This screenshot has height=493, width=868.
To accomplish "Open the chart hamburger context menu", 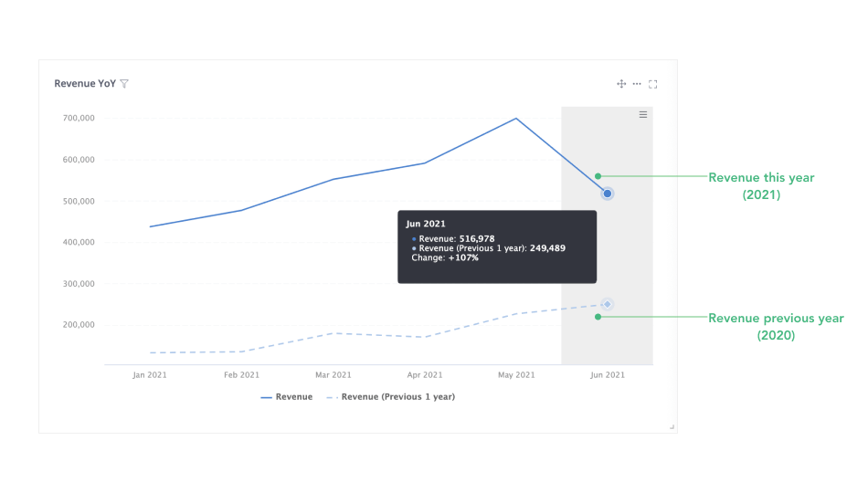I will (643, 114).
